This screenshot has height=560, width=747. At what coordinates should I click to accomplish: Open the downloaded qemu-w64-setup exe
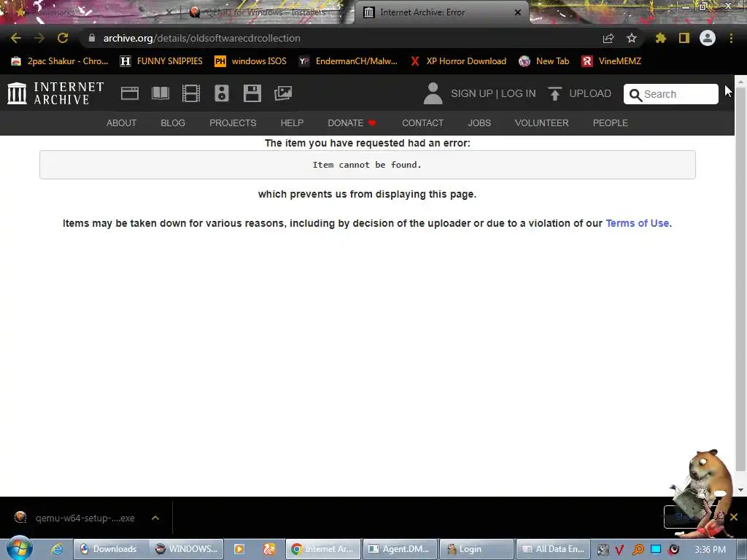tap(75, 518)
